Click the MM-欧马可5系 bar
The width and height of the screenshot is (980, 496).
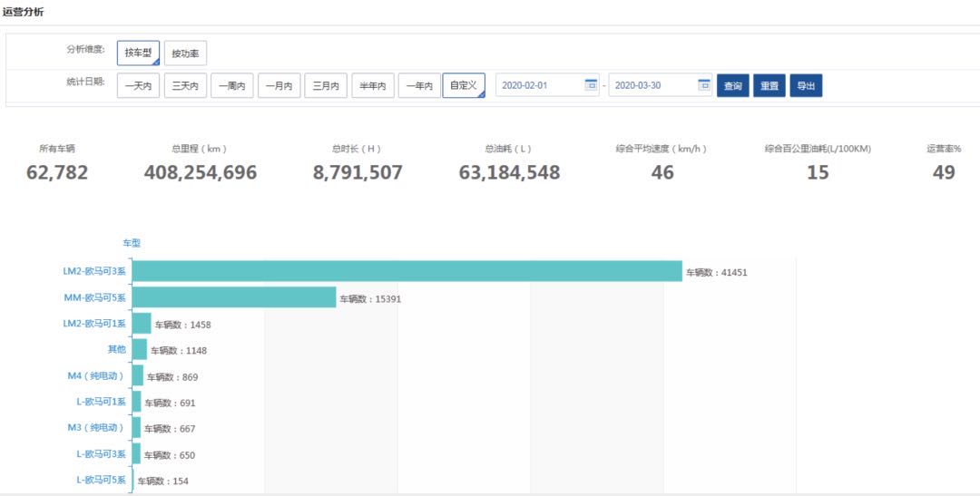tap(234, 297)
